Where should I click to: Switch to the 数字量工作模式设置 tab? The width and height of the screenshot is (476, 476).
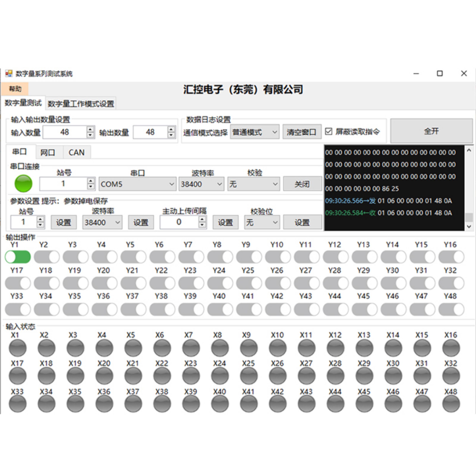(x=81, y=103)
